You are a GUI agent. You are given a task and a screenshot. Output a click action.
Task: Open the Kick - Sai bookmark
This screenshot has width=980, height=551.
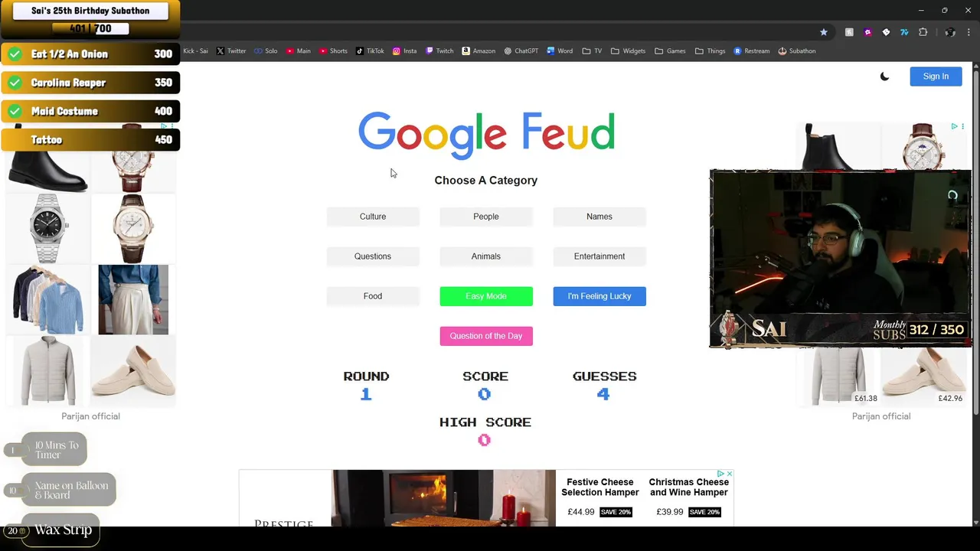[x=195, y=51]
